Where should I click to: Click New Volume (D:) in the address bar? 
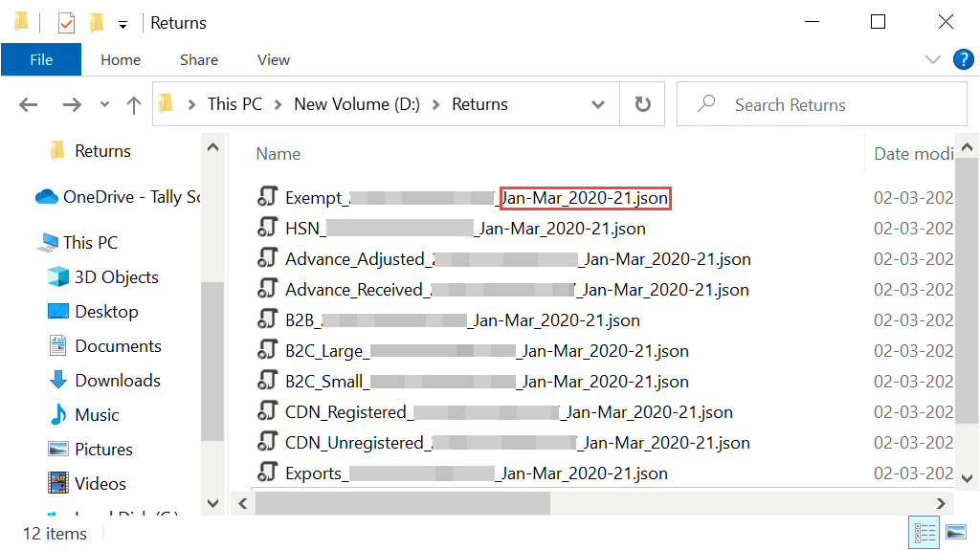click(357, 104)
